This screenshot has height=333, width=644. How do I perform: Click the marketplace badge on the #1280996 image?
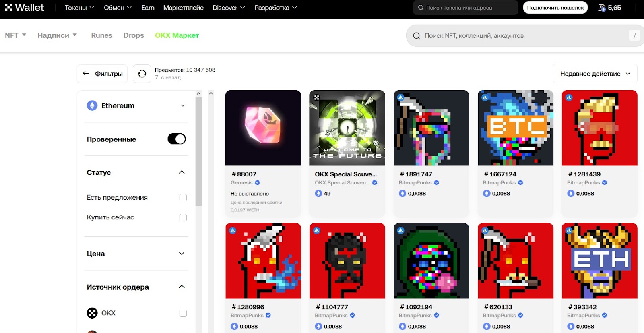(233, 230)
